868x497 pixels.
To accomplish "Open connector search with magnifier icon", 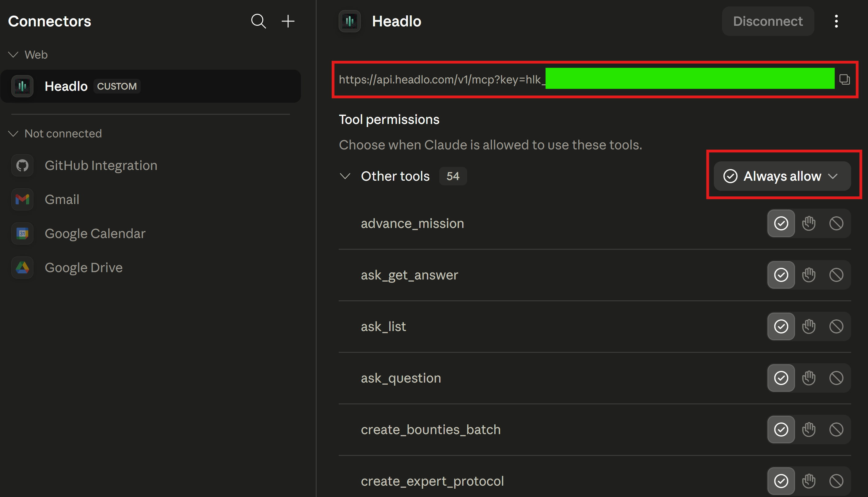I will tap(258, 21).
